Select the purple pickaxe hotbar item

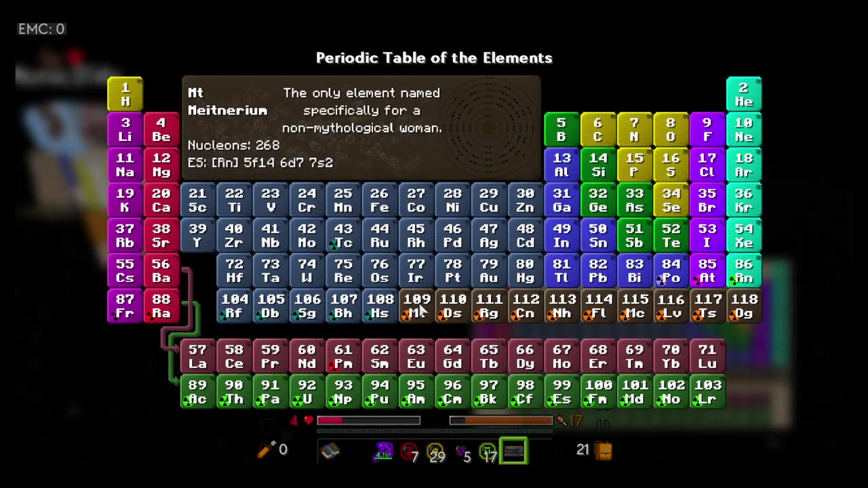(383, 451)
